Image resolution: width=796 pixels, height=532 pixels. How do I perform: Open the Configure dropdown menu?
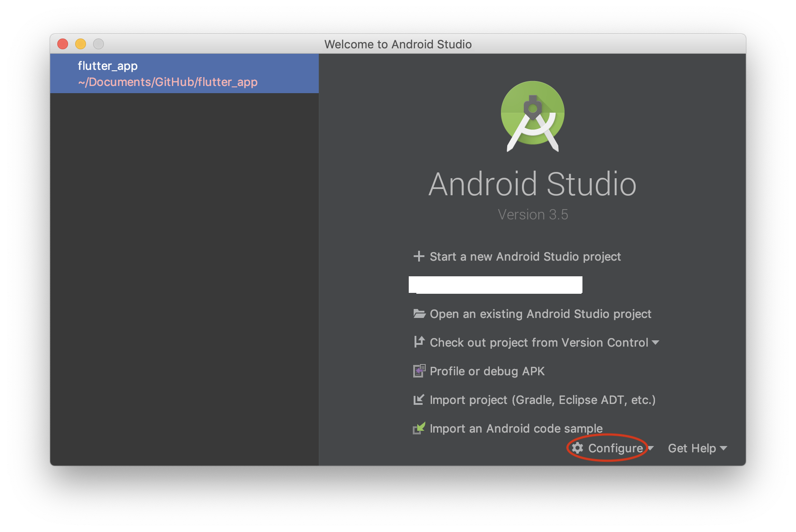(x=612, y=448)
